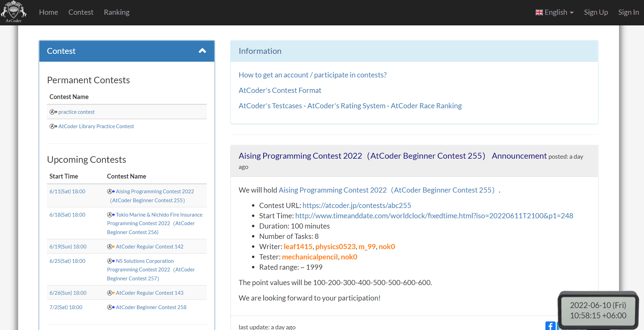Click rating icon beside Beginner Contest 258
644x330 pixels.
coord(111,307)
